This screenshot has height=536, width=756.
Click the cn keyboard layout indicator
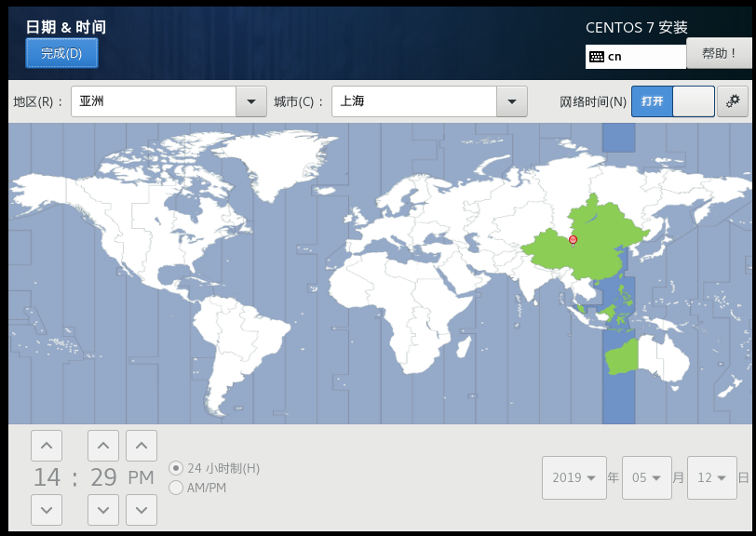pos(636,57)
